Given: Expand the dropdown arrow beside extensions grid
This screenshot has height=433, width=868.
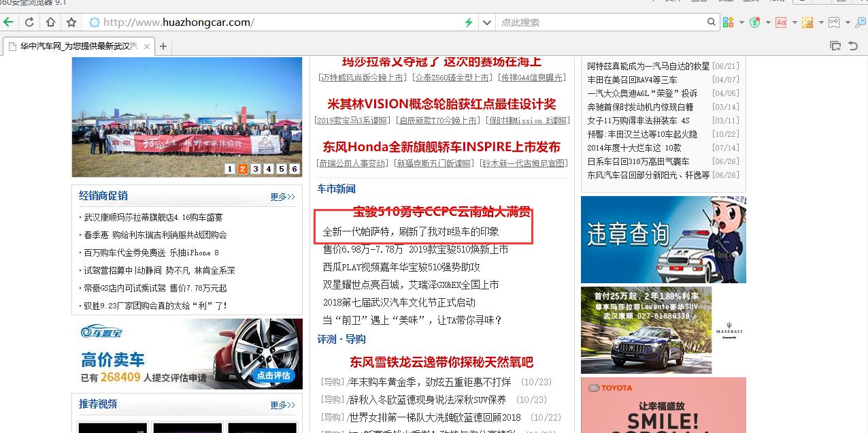Looking at the screenshot, I should pyautogui.click(x=741, y=22).
